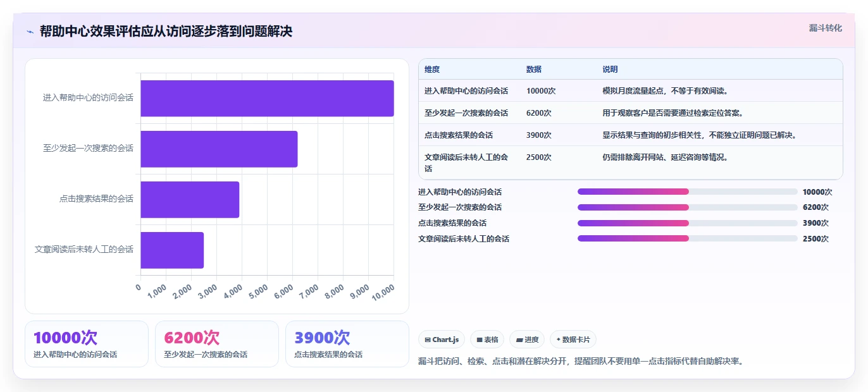Click the 2500次 value beside the progress bar
Image resolution: width=868 pixels, height=392 pixels.
click(815, 239)
